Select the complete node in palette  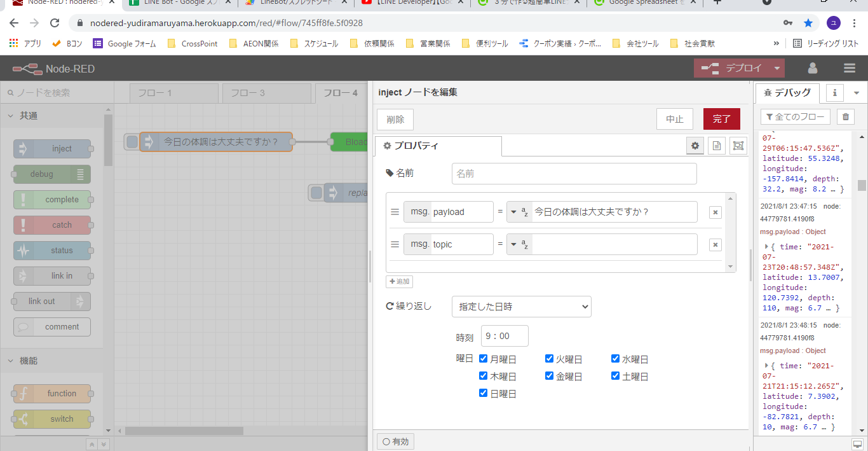52,200
